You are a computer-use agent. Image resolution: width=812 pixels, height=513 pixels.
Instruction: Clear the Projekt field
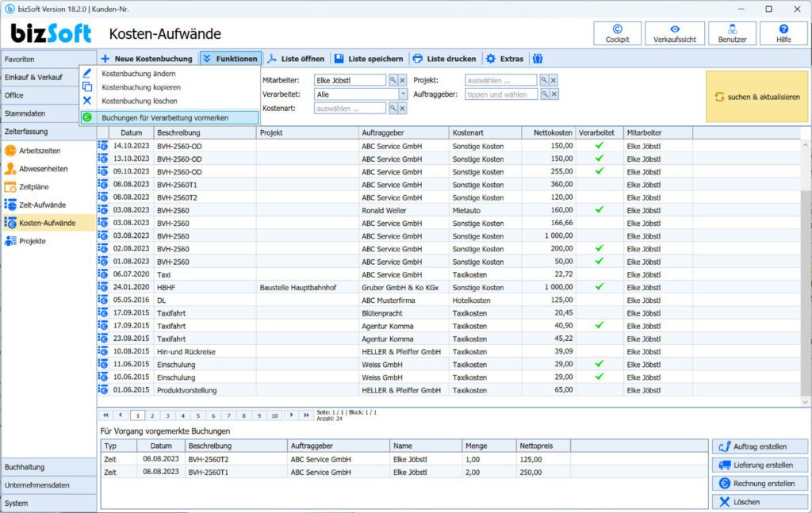pyautogui.click(x=553, y=80)
